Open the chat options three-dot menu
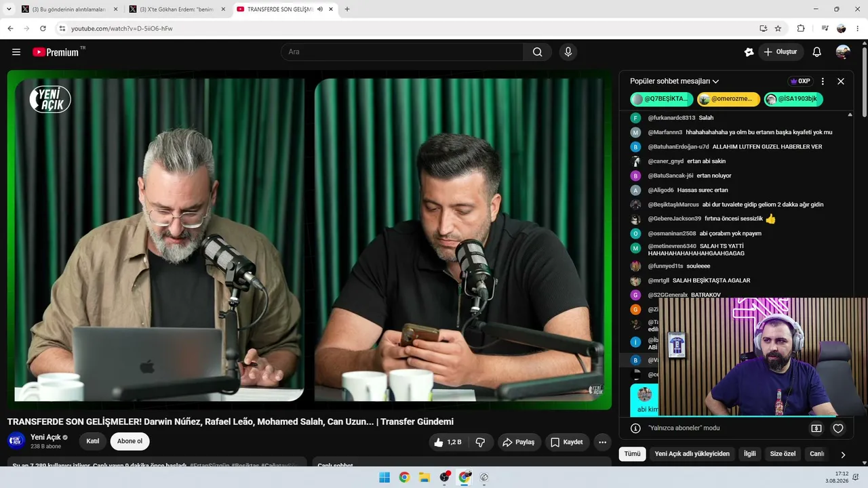Viewport: 868px width, 488px height. 823,81
